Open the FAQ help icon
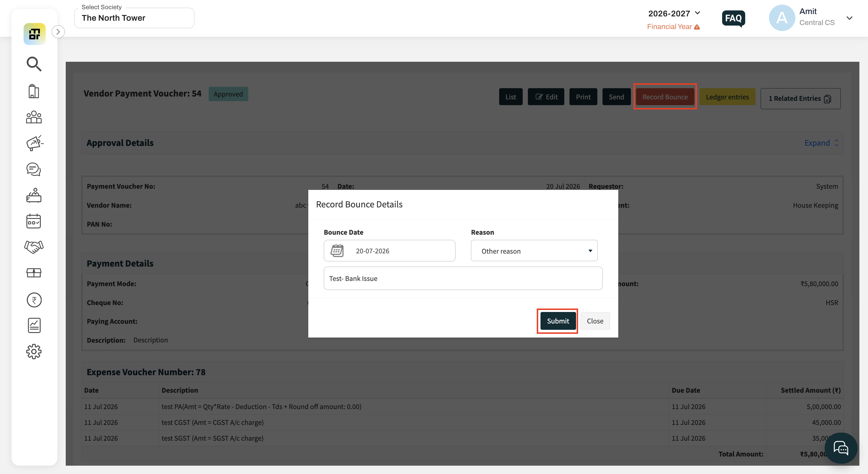 coord(733,18)
